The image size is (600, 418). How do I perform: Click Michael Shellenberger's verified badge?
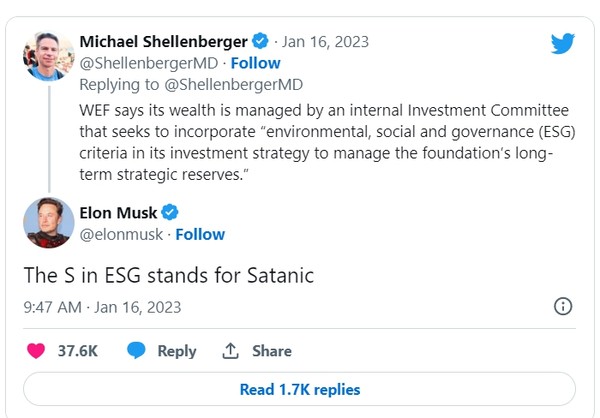(260, 42)
